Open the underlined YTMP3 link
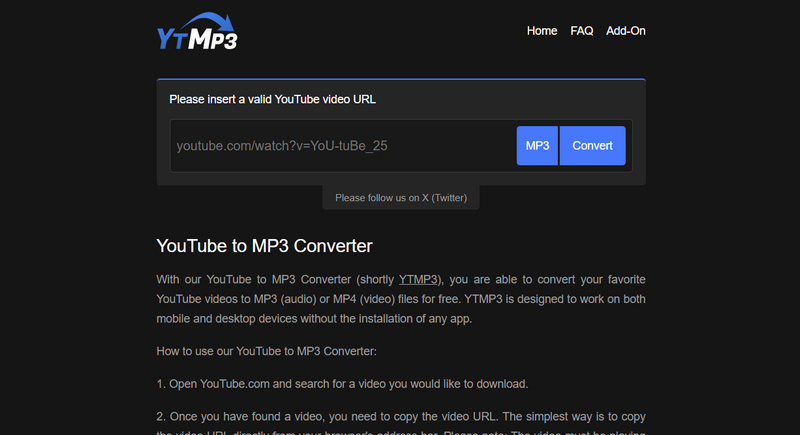This screenshot has width=800, height=435. click(418, 279)
